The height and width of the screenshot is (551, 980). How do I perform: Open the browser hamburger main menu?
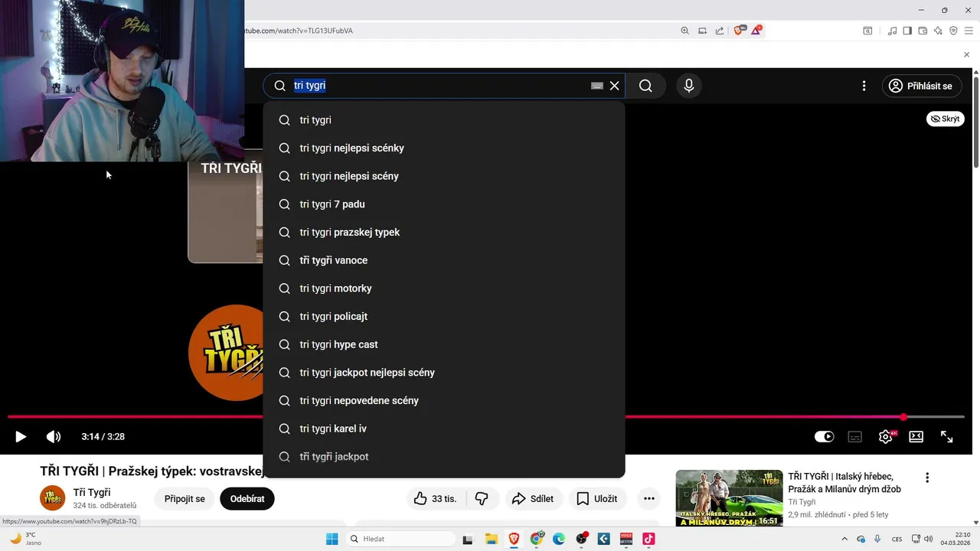pyautogui.click(x=969, y=31)
